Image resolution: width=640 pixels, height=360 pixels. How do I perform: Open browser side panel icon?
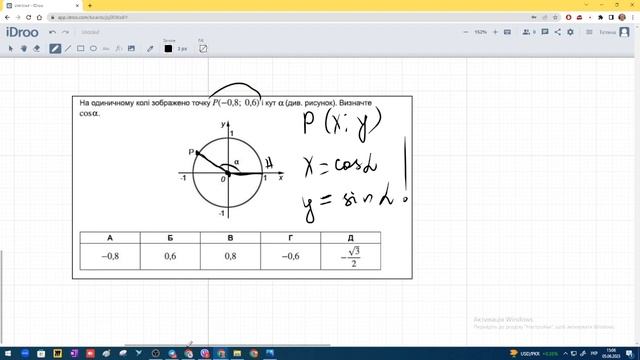pos(611,17)
